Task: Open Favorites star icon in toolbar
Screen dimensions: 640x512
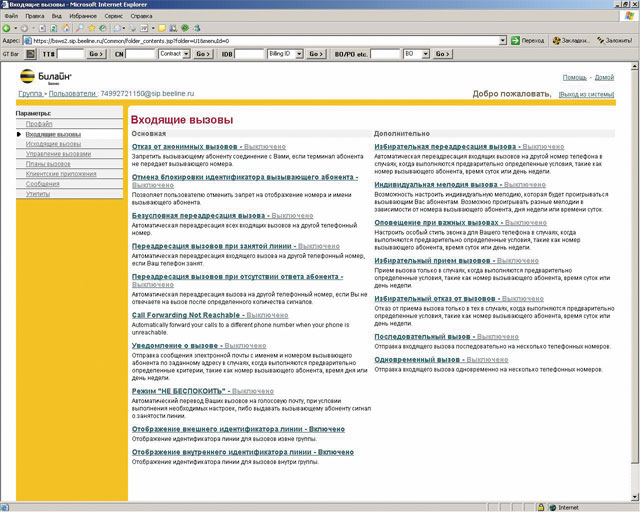Action: pos(91,28)
